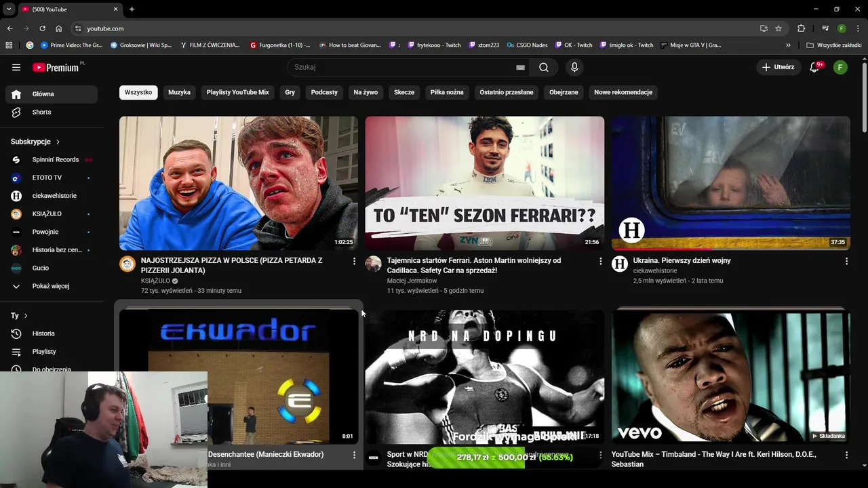
Task: Open CSGO Nades bookmark
Action: [527, 45]
